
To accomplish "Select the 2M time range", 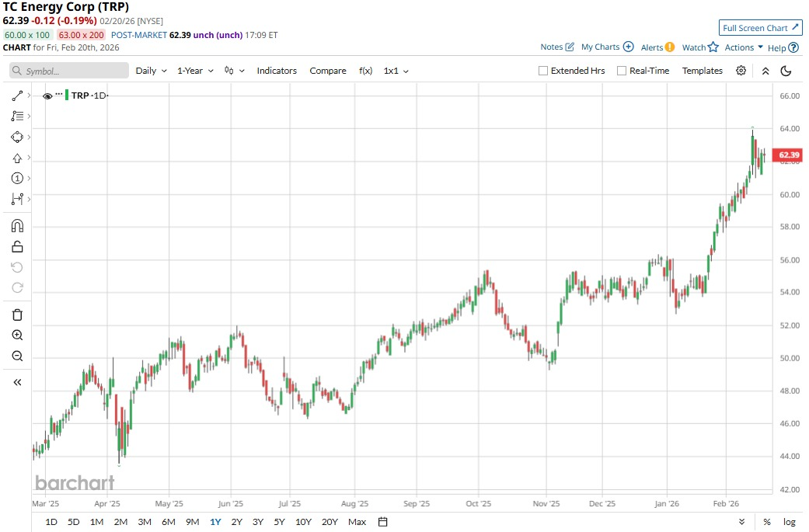I will click(x=120, y=522).
